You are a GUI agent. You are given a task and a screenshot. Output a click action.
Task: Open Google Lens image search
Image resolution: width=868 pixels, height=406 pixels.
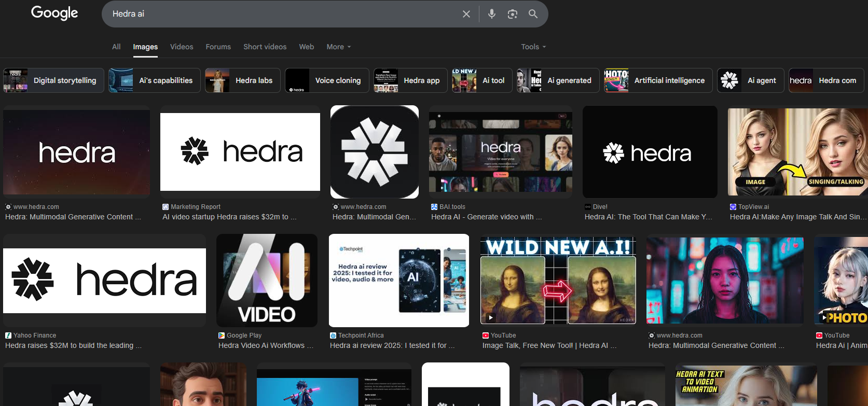pos(513,14)
